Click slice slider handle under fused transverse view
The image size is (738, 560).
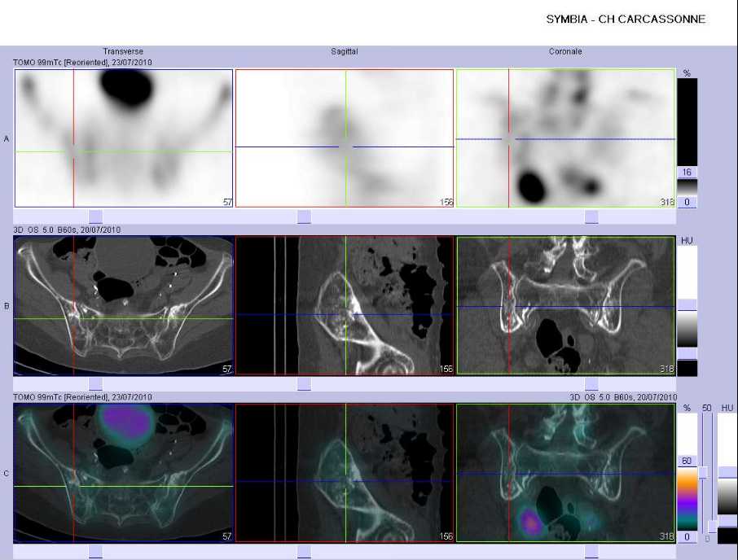pos(95,552)
